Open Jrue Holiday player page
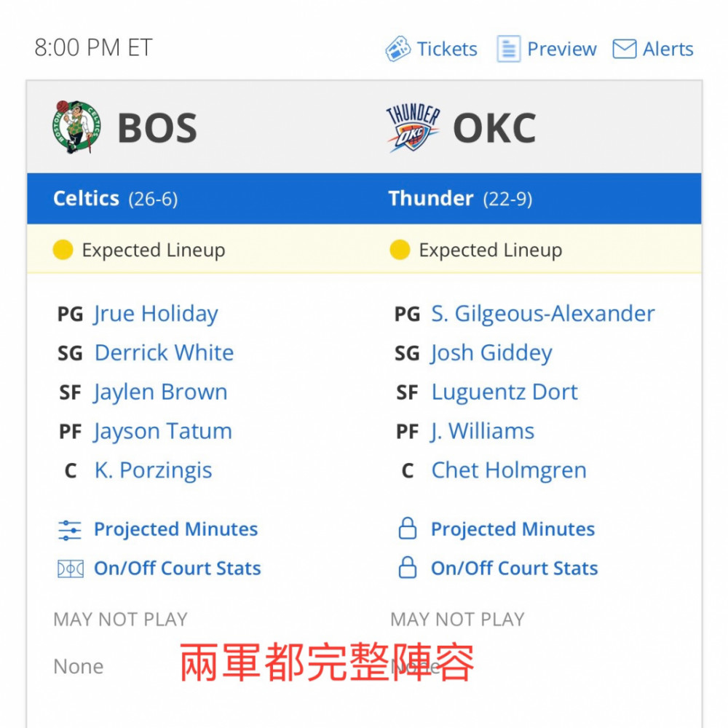Screen dimensions: 728x728 point(156,314)
